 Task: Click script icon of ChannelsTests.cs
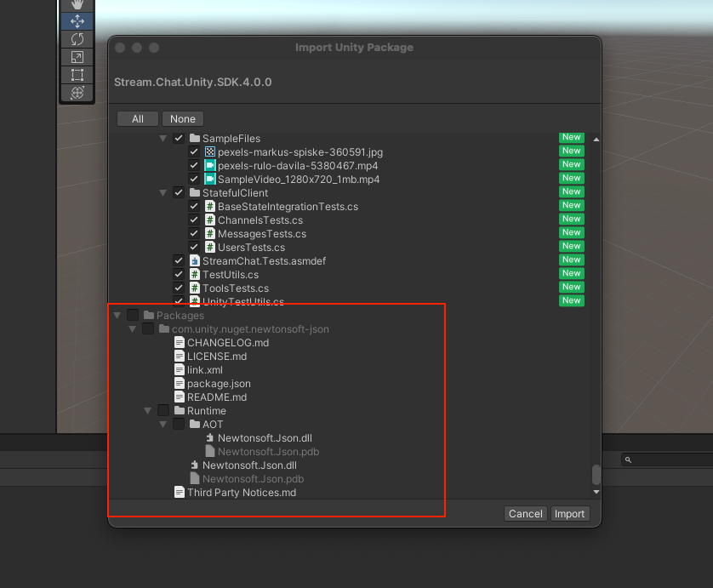pyautogui.click(x=209, y=220)
